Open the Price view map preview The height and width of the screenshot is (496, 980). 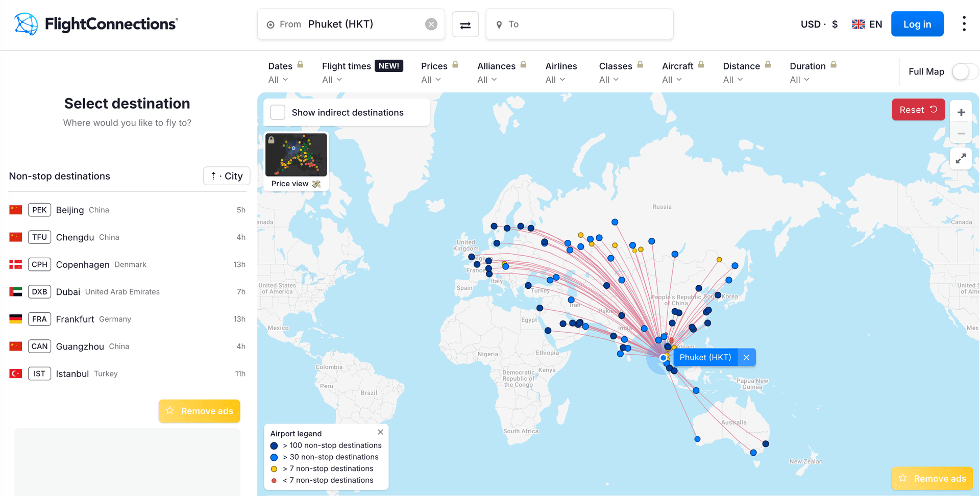click(296, 155)
